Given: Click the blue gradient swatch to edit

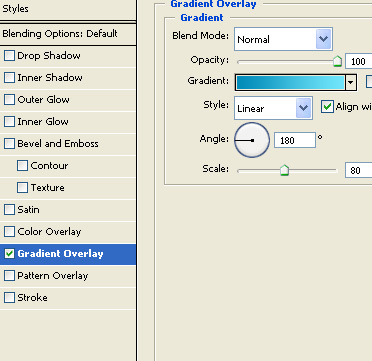Looking at the screenshot, I should pyautogui.click(x=290, y=83).
